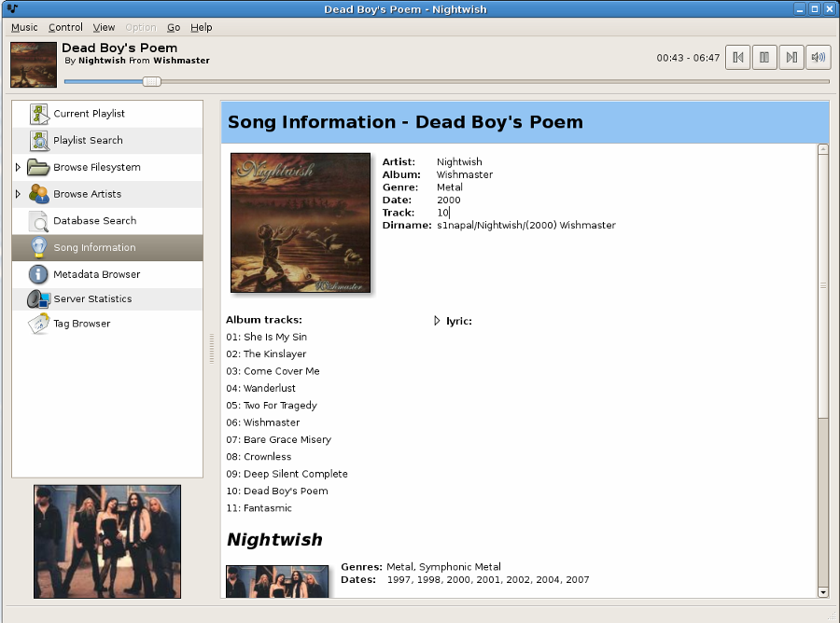Click the elapsed time display 00:43 - 06:47
This screenshot has width=840, height=623.
click(688, 58)
